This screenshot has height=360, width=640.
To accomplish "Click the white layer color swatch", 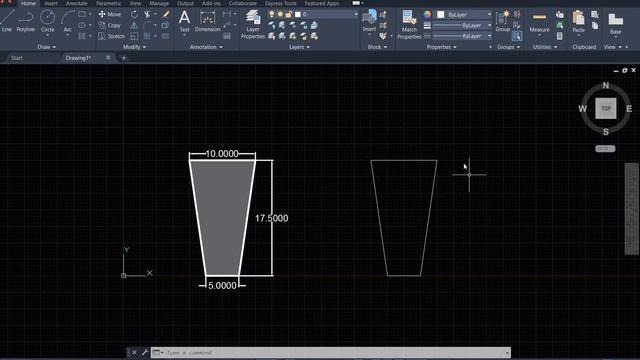I will click(298, 14).
